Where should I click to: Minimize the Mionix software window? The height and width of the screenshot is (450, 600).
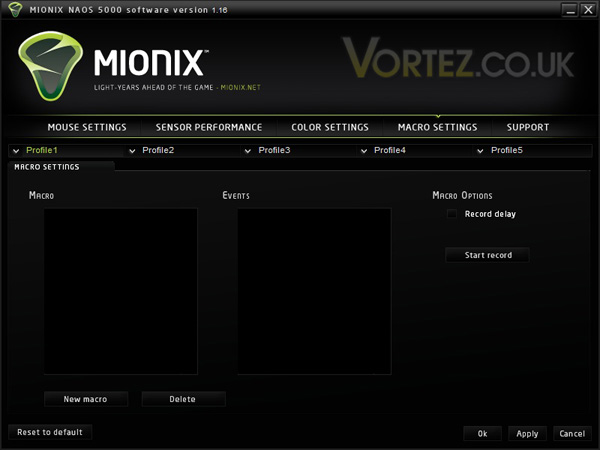point(570,10)
